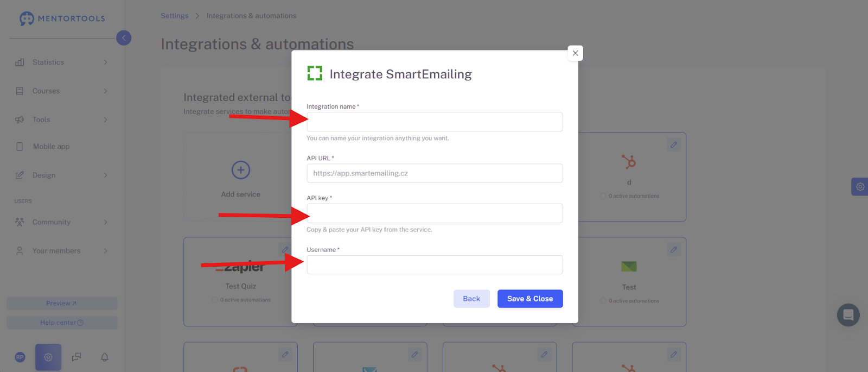868x372 pixels.
Task: Expand the Statistics menu
Action: (61, 62)
